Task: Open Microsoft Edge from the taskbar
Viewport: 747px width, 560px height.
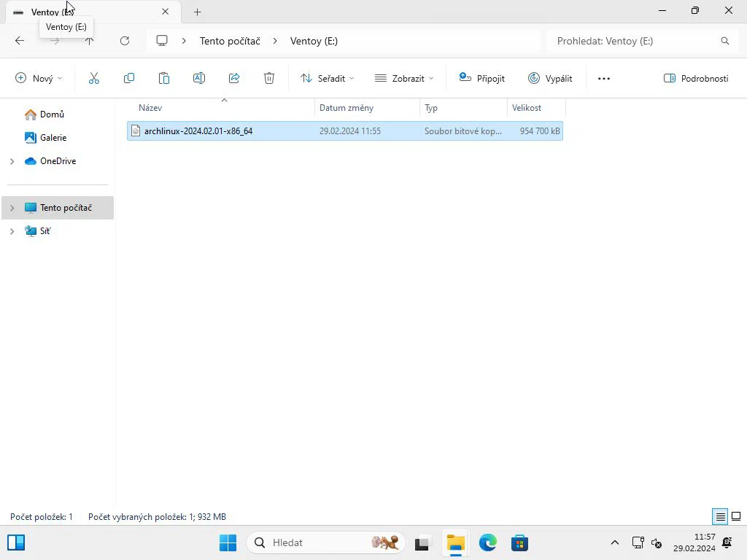Action: pos(487,542)
